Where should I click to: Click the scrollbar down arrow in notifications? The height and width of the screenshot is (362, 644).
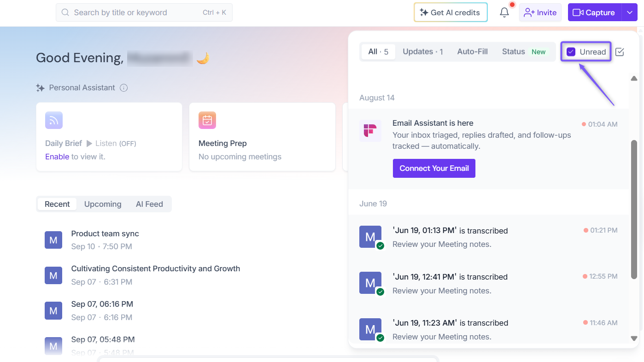click(x=634, y=339)
